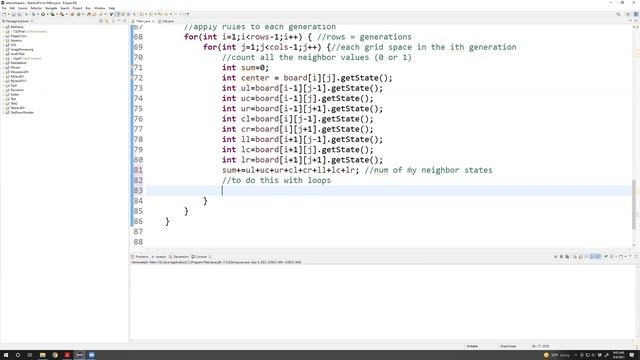Toggle Pin Console in Console toolbar

606,256
